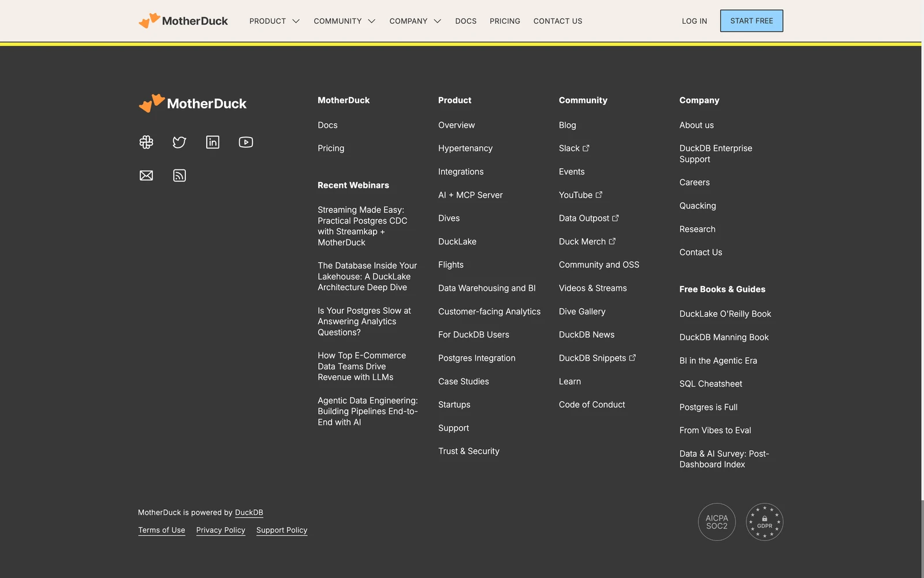Open footer Blog link
The height and width of the screenshot is (578, 924).
pos(568,125)
